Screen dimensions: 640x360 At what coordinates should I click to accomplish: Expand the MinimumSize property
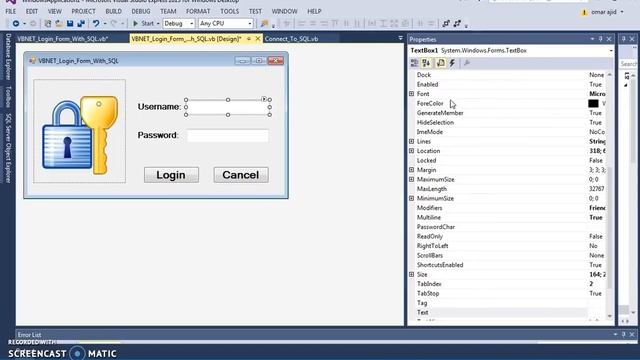coord(411,198)
